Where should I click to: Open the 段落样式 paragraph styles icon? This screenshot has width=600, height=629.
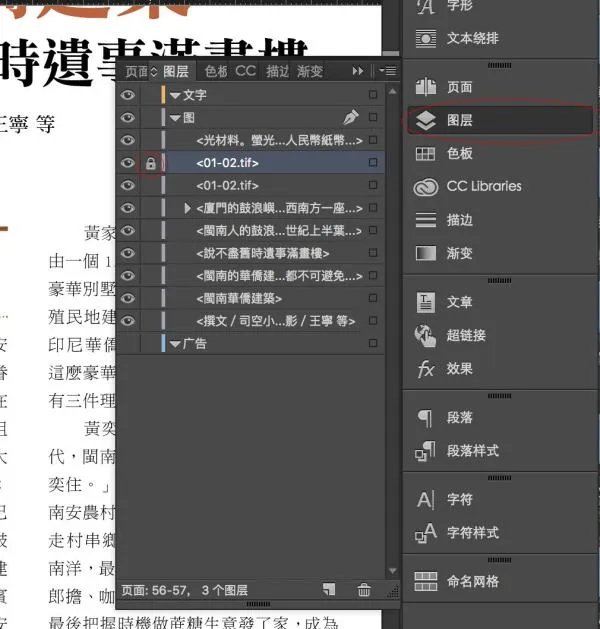pyautogui.click(x=426, y=451)
